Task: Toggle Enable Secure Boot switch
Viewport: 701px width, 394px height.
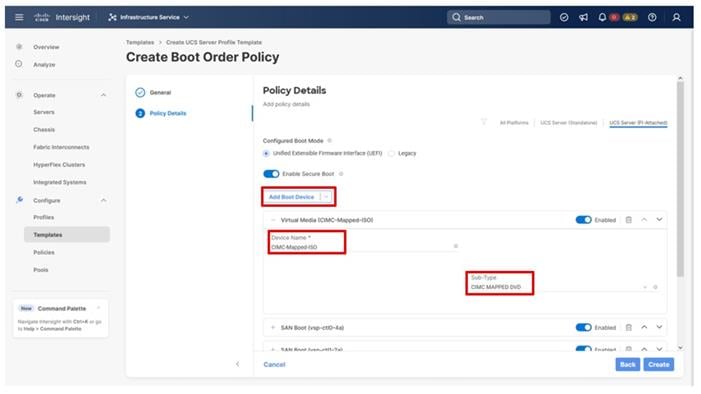Action: (x=271, y=174)
